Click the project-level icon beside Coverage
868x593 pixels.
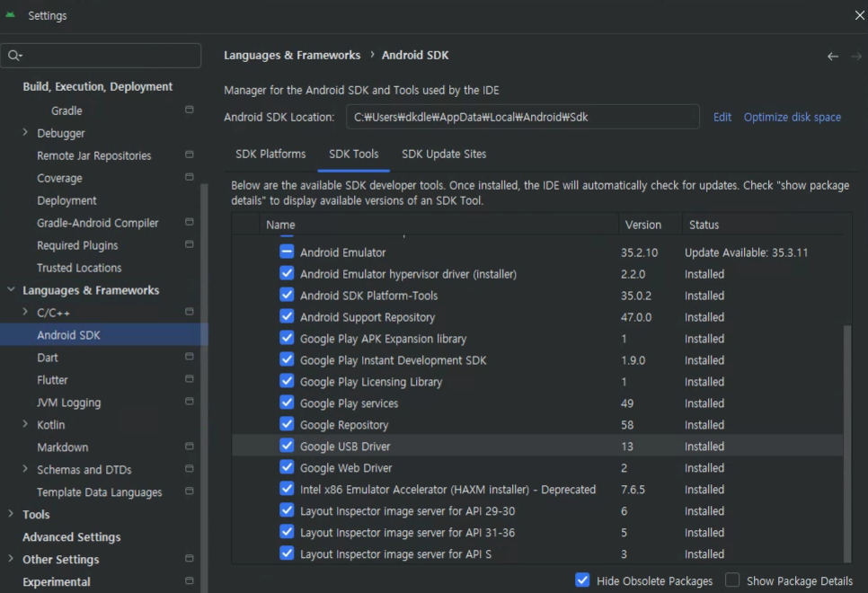(x=190, y=177)
